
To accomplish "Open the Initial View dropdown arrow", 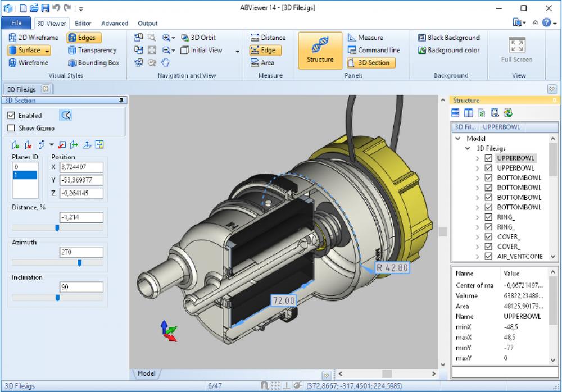I will coord(237,51).
